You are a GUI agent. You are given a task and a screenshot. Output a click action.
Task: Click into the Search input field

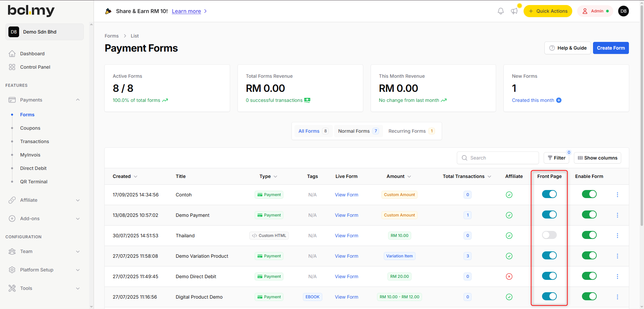[x=498, y=158]
